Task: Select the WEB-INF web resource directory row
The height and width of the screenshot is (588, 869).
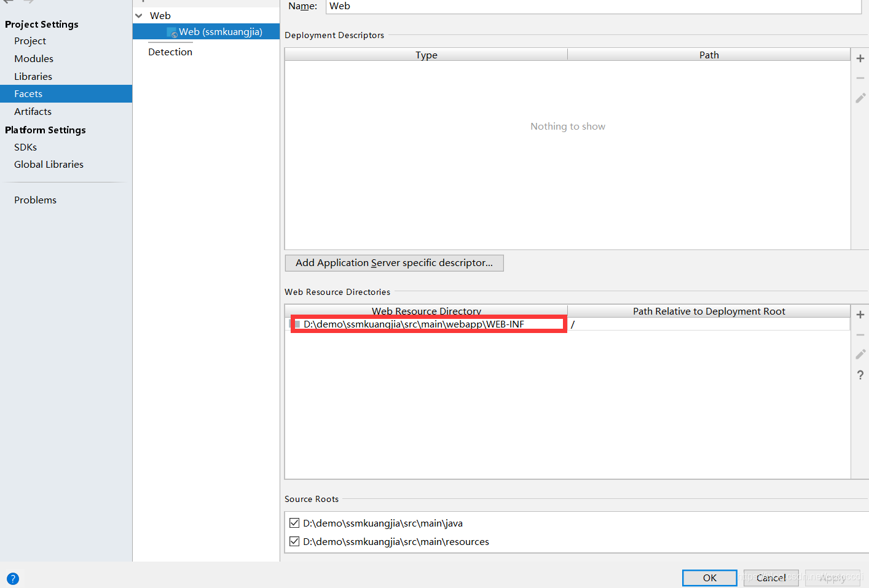Action: (426, 324)
